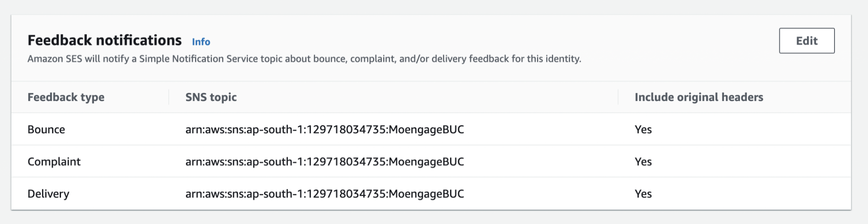Click the SNS topic ARN for Complaint
868x224 pixels.
[x=325, y=162]
